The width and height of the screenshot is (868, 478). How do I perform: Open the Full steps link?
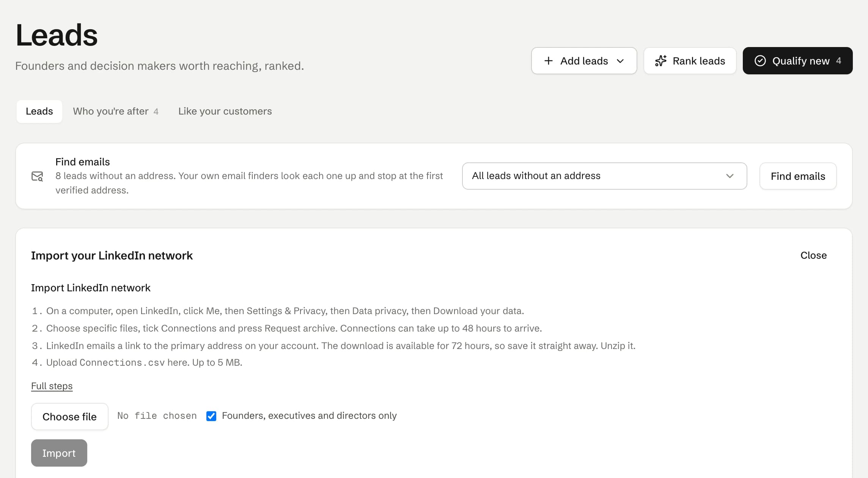pos(52,386)
